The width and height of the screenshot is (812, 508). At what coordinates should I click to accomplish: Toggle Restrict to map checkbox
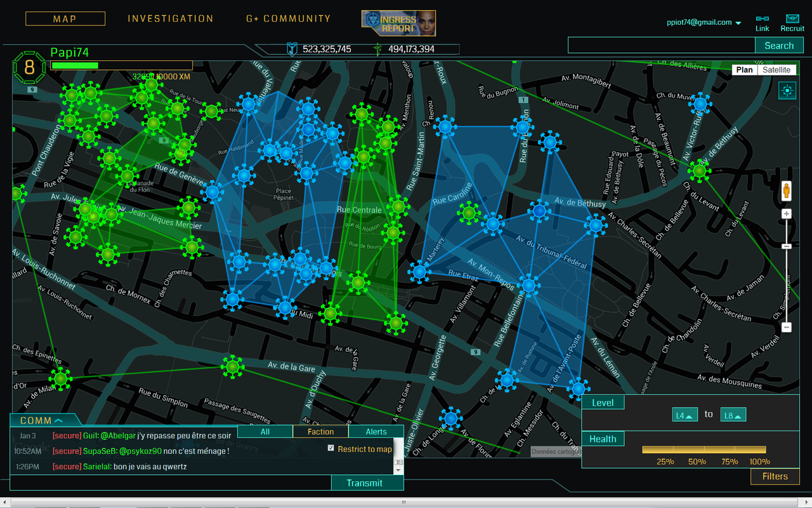click(x=331, y=448)
